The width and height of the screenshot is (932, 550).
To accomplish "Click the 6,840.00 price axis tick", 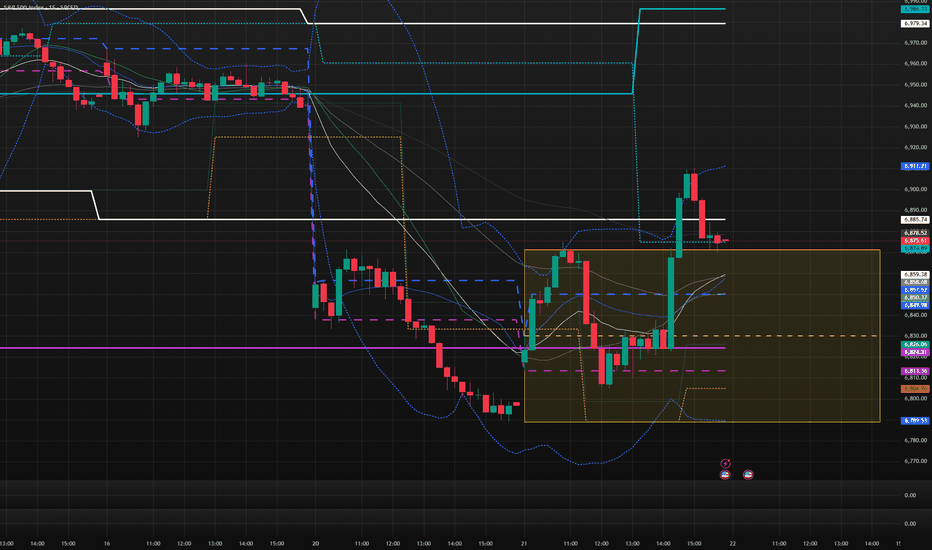I will (915, 315).
